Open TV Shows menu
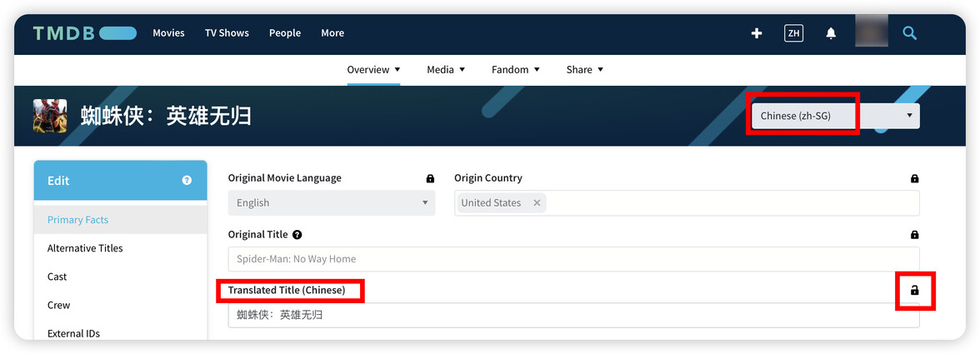Image resolution: width=980 pixels, height=354 pixels. pyautogui.click(x=227, y=33)
